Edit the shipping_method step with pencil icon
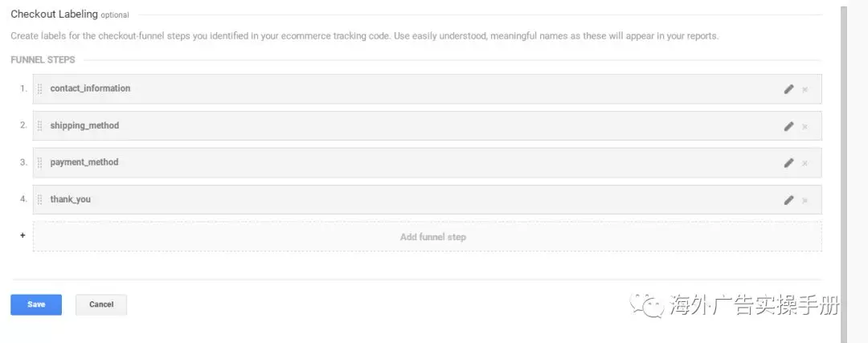This screenshot has width=868, height=343. coord(788,126)
